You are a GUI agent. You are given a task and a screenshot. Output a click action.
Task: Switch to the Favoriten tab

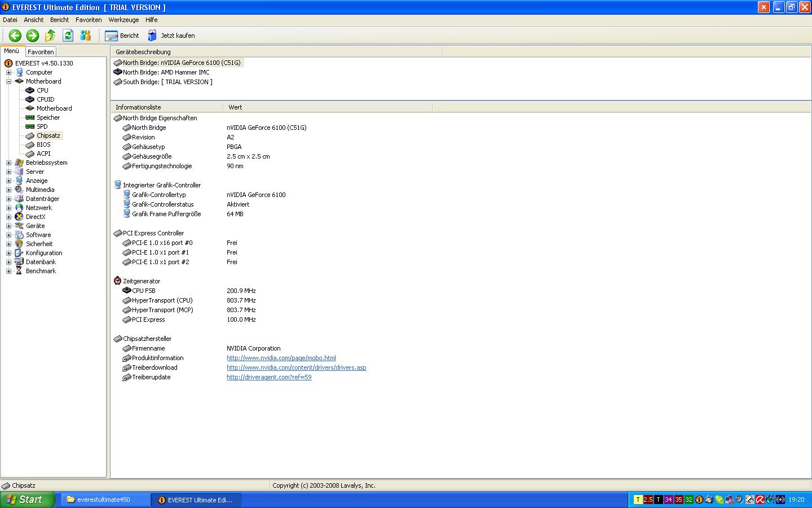[x=41, y=52]
